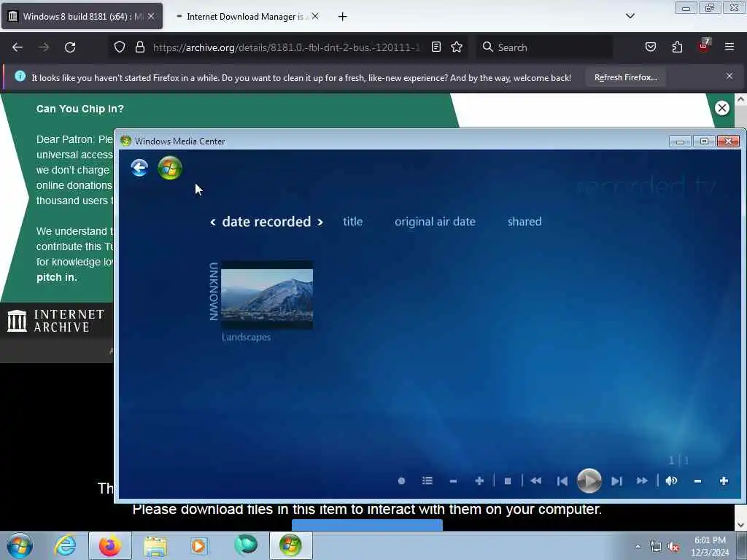Open the network tray icon
747x560 pixels.
point(656,547)
